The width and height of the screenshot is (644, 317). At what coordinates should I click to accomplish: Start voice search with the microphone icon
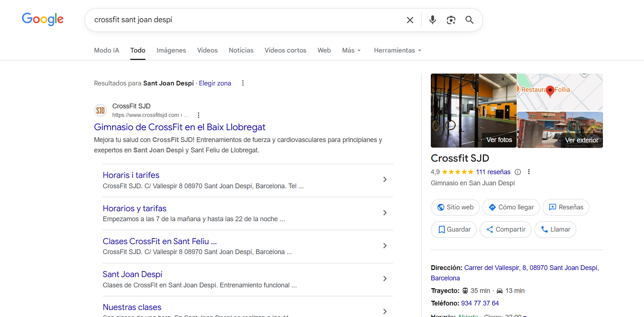pyautogui.click(x=432, y=20)
